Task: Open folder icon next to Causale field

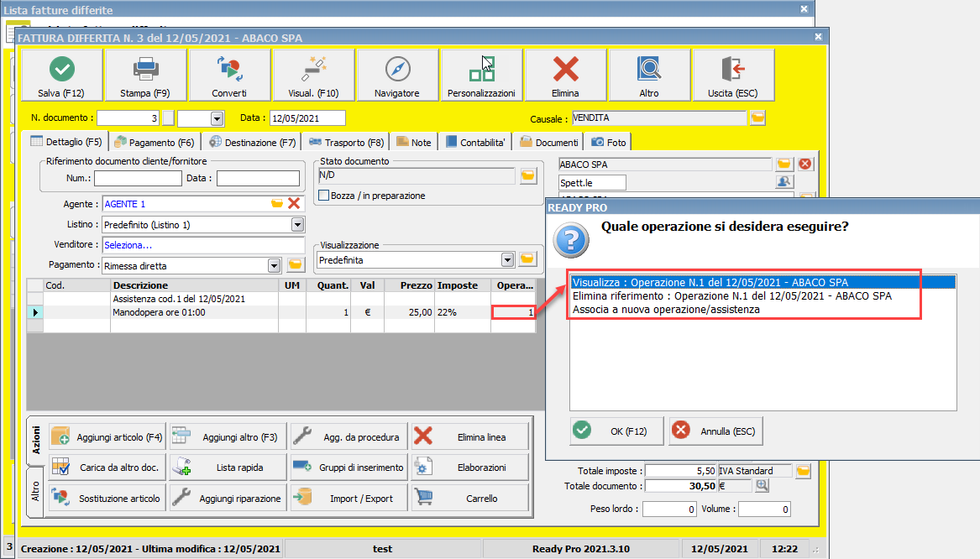Action: click(757, 118)
